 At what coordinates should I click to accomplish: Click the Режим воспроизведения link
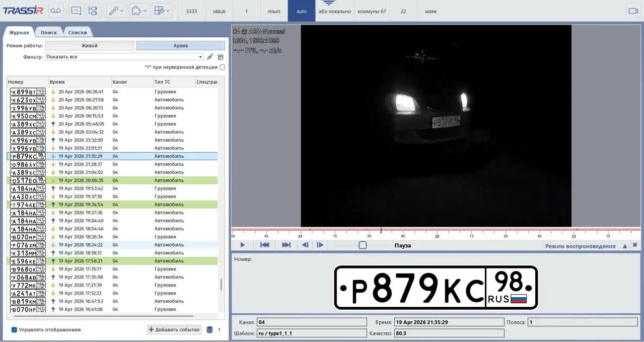click(x=580, y=246)
